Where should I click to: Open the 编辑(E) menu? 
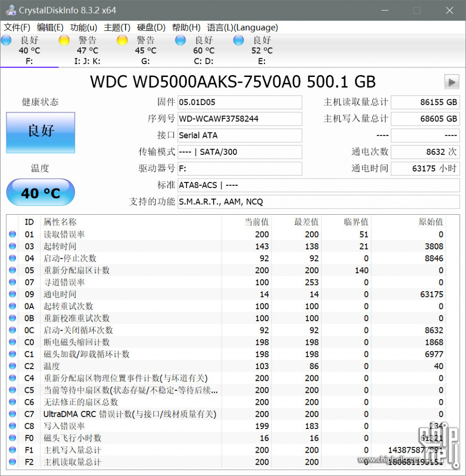[x=50, y=28]
